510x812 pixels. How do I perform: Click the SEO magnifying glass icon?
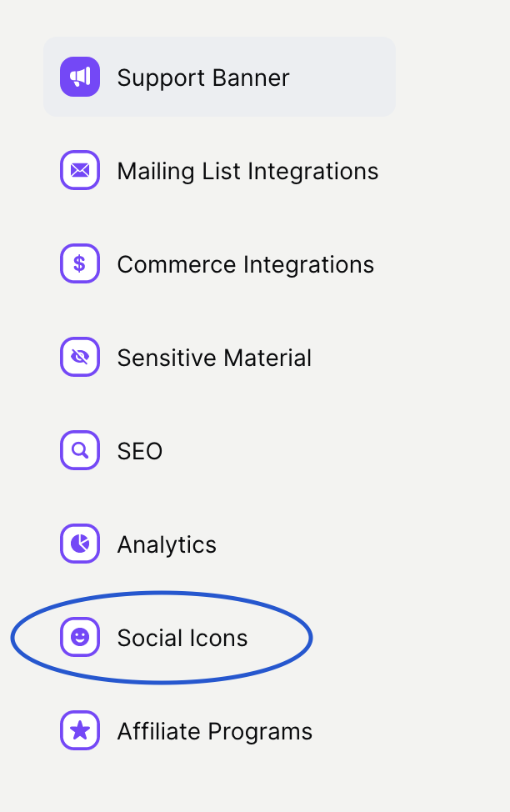click(x=80, y=450)
